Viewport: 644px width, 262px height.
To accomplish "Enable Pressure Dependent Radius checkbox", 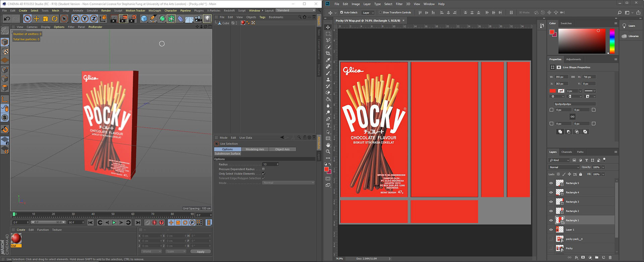I will click(x=263, y=169).
